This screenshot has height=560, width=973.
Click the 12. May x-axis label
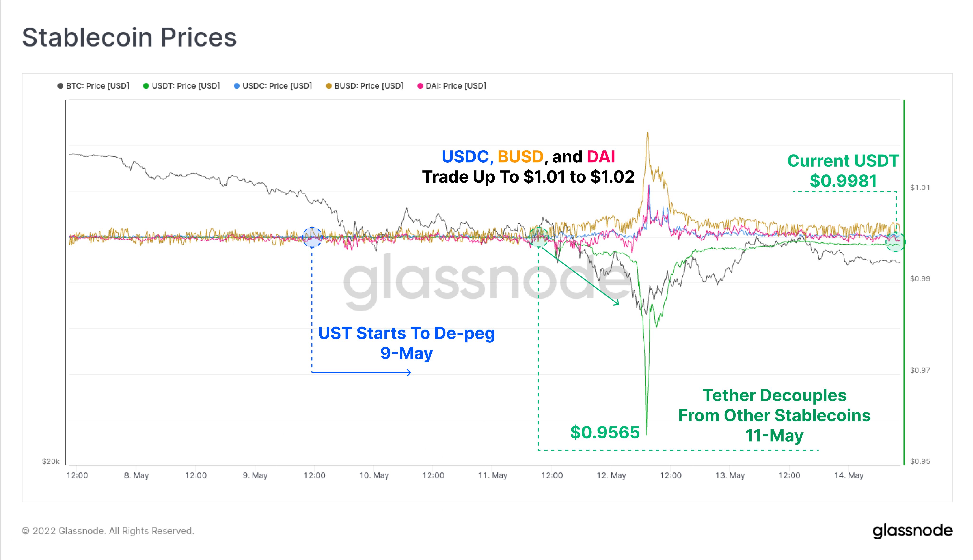click(611, 475)
